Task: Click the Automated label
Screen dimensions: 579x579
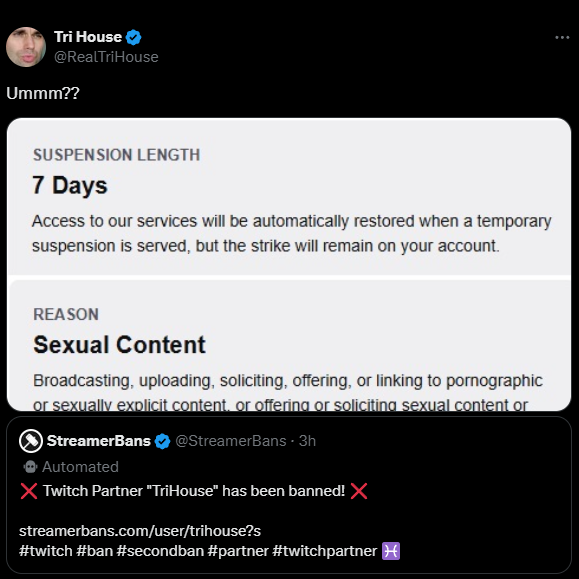Action: click(x=80, y=467)
